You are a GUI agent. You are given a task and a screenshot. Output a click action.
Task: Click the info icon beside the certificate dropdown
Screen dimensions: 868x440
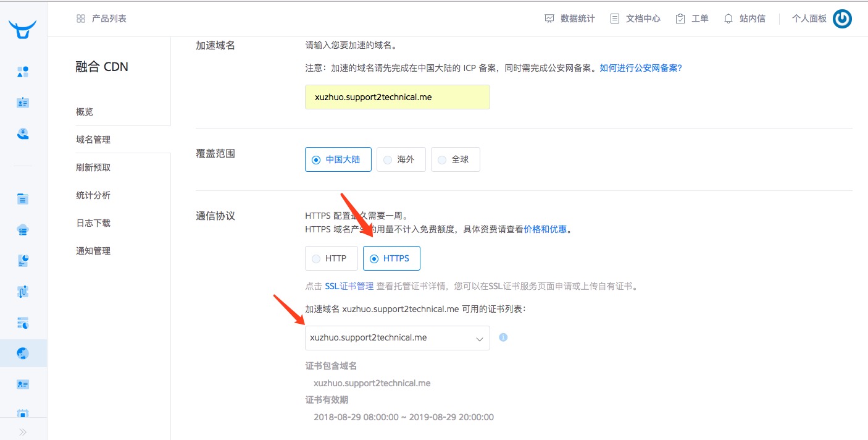point(503,337)
